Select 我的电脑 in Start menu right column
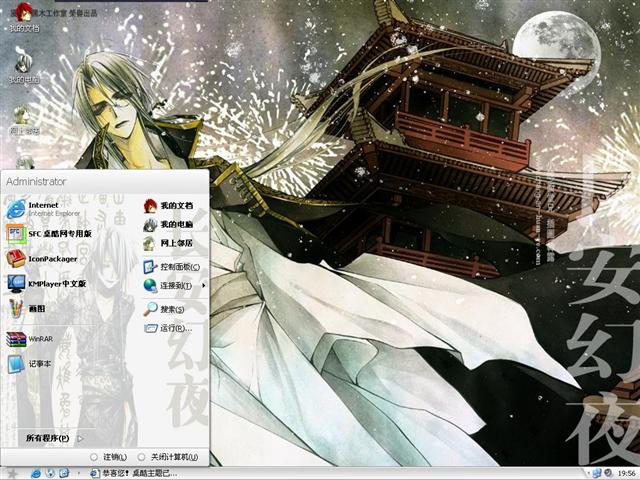 tap(168, 224)
